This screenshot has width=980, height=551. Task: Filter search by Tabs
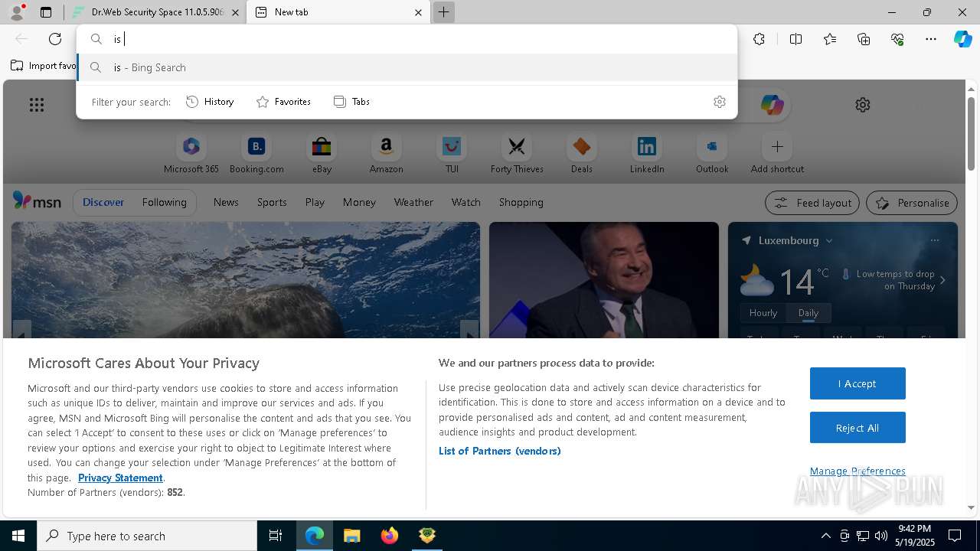point(351,102)
